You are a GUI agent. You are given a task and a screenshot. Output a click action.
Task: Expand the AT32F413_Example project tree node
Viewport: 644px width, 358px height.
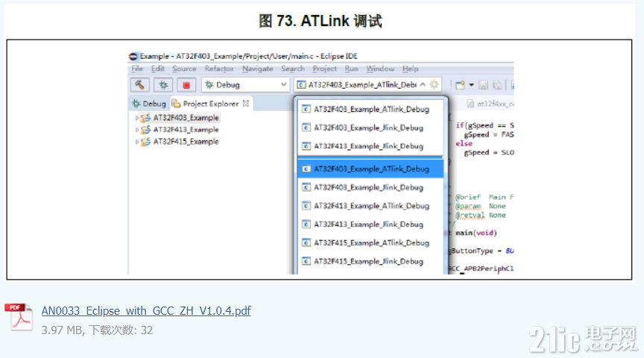pos(136,130)
